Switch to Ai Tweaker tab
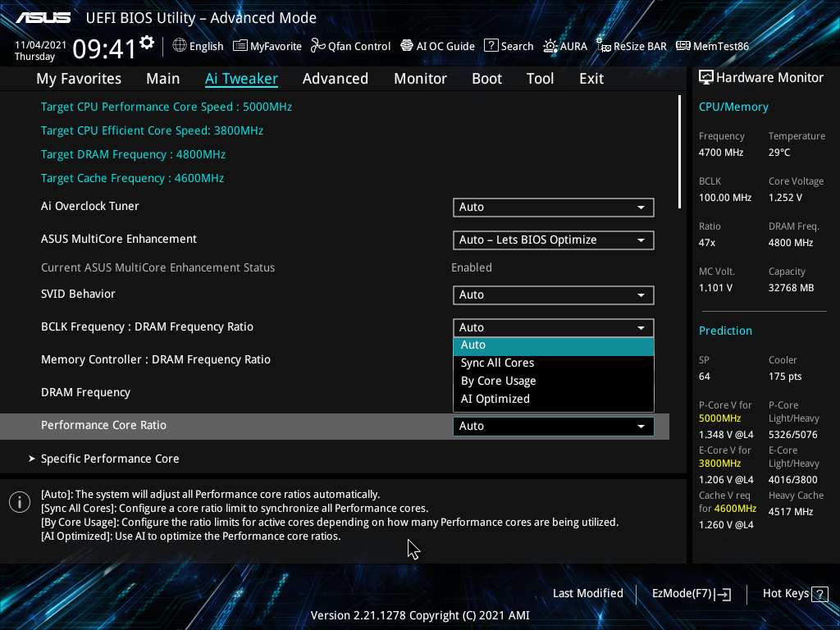Viewport: 840px width, 630px height. coord(241,79)
